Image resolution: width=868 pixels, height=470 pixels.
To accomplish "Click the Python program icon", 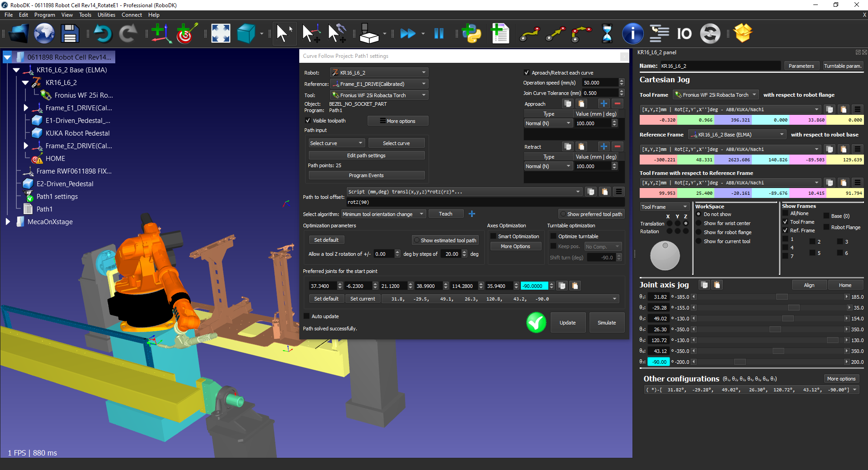I will [472, 34].
